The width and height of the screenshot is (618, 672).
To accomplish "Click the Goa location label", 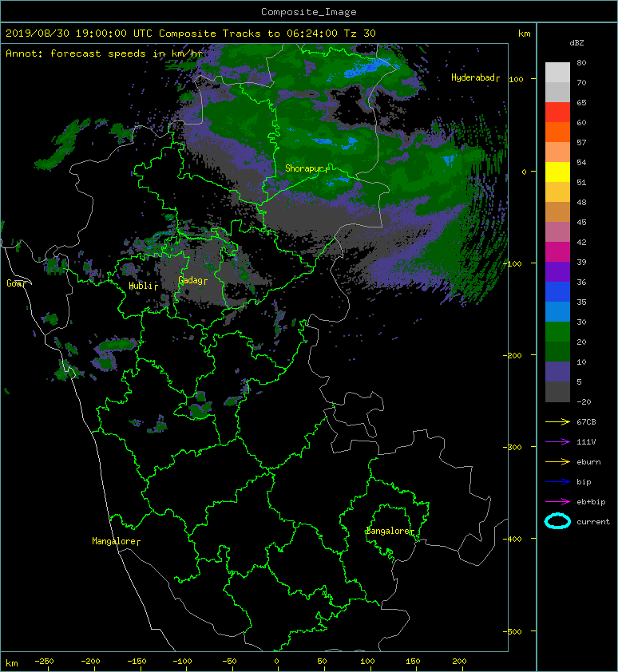I will pos(16,283).
